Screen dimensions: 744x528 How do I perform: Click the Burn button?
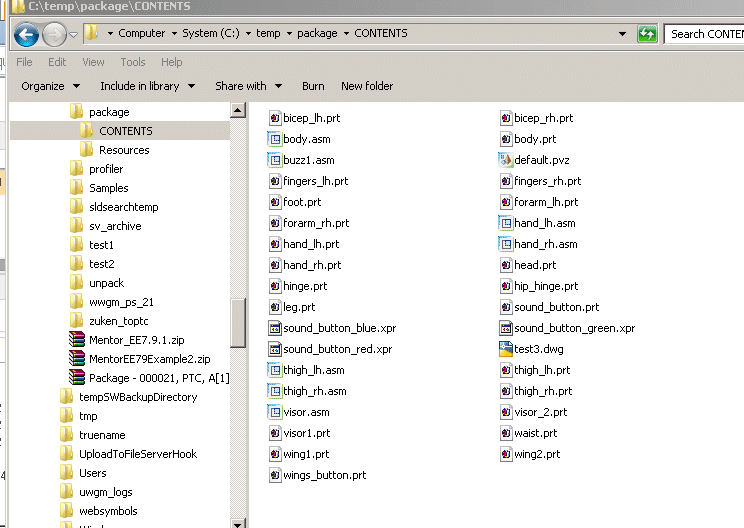pos(313,86)
